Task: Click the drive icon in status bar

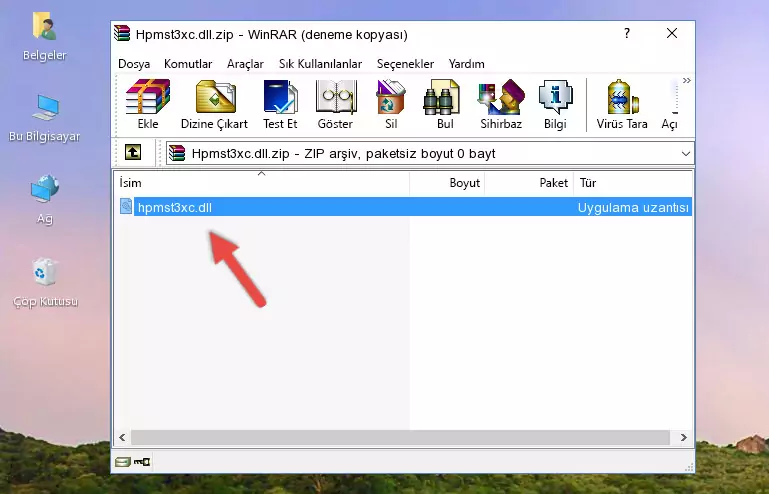Action: coord(123,462)
